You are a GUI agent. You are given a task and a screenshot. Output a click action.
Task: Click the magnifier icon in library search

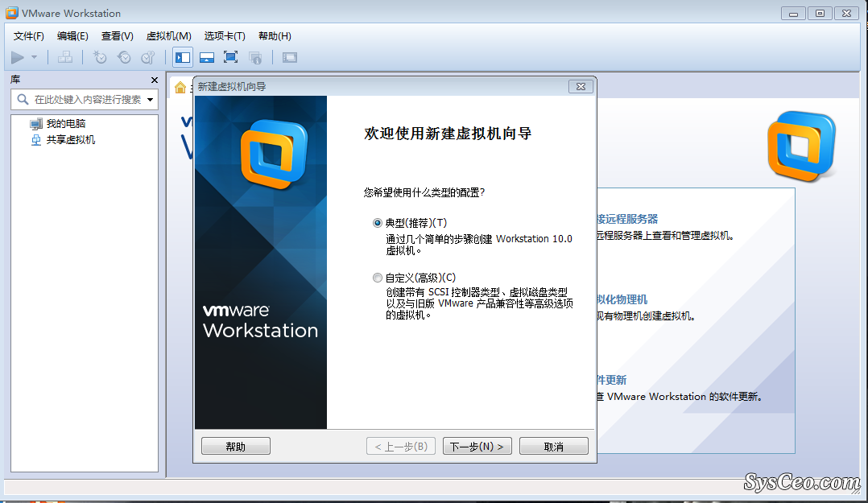[x=23, y=100]
